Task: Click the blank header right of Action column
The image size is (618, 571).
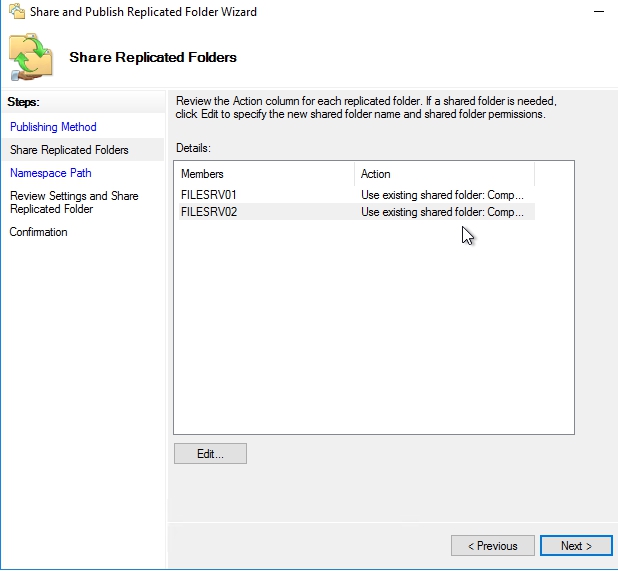Action: tap(554, 174)
